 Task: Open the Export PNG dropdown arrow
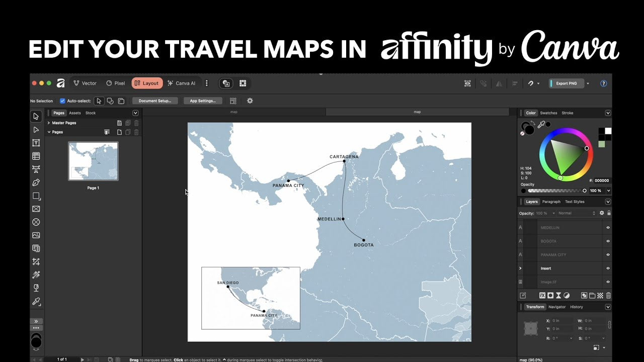pos(588,83)
